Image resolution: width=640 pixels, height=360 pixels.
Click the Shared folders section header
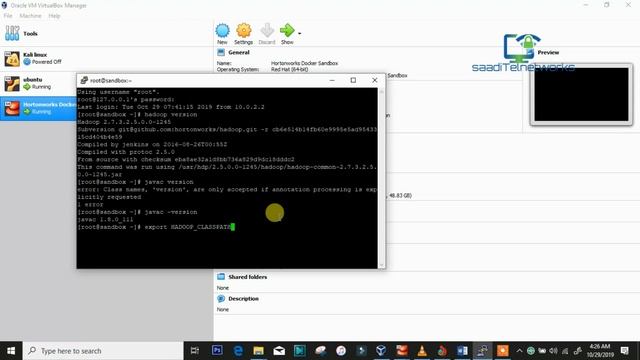(247, 277)
